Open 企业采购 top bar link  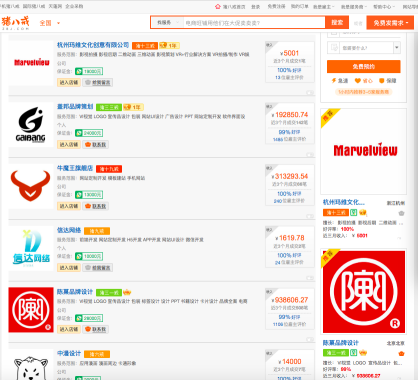pos(74,6)
